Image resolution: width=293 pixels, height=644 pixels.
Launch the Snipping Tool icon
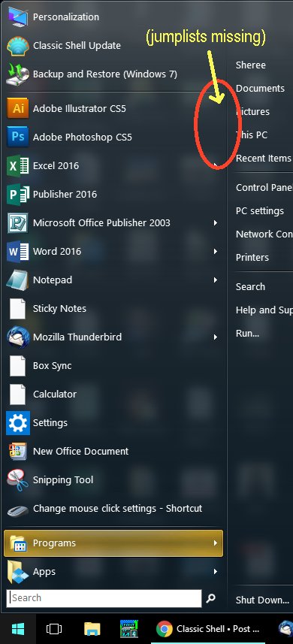pos(17,479)
